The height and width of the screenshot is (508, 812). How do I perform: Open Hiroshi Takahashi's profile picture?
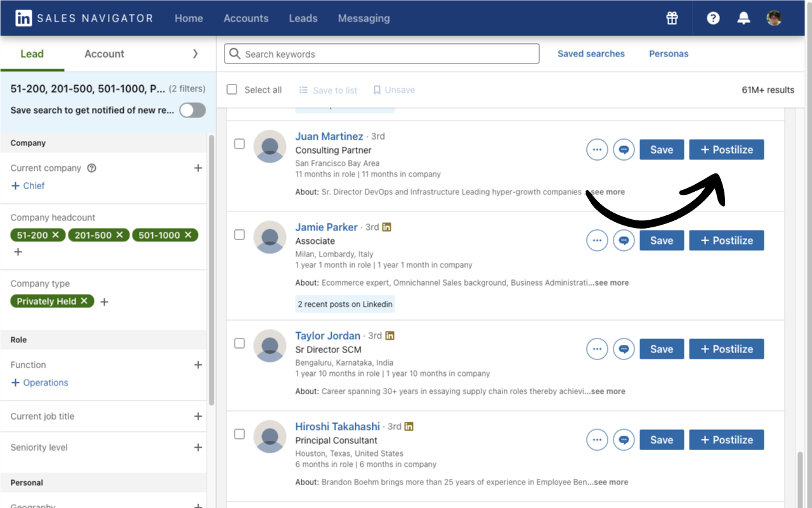(270, 437)
